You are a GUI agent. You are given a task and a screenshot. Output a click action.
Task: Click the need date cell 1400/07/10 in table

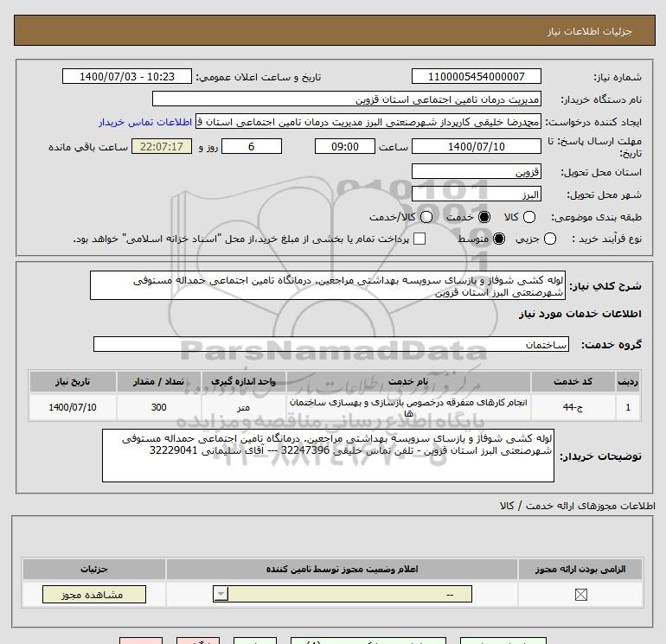click(x=73, y=407)
